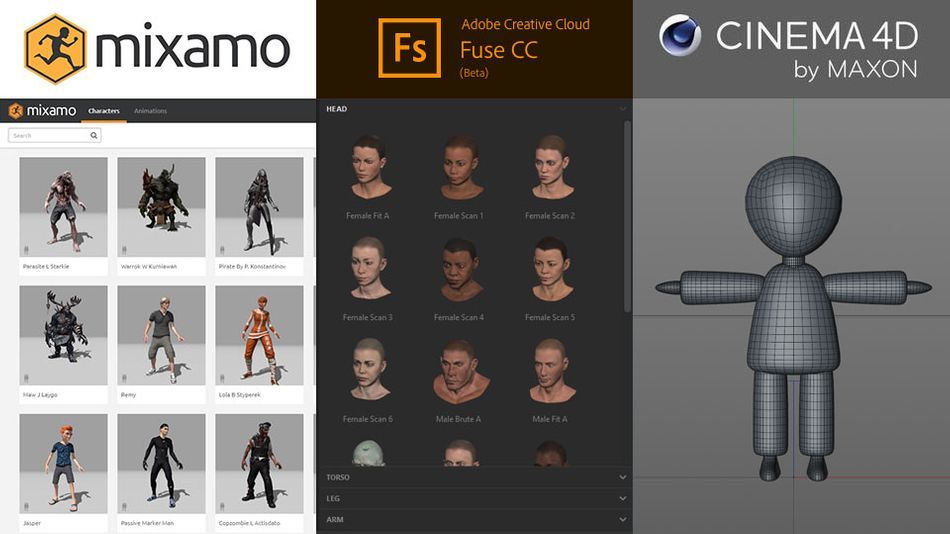Click the small mixamo logo in navigation bar
The image size is (950, 534).
tap(42, 111)
